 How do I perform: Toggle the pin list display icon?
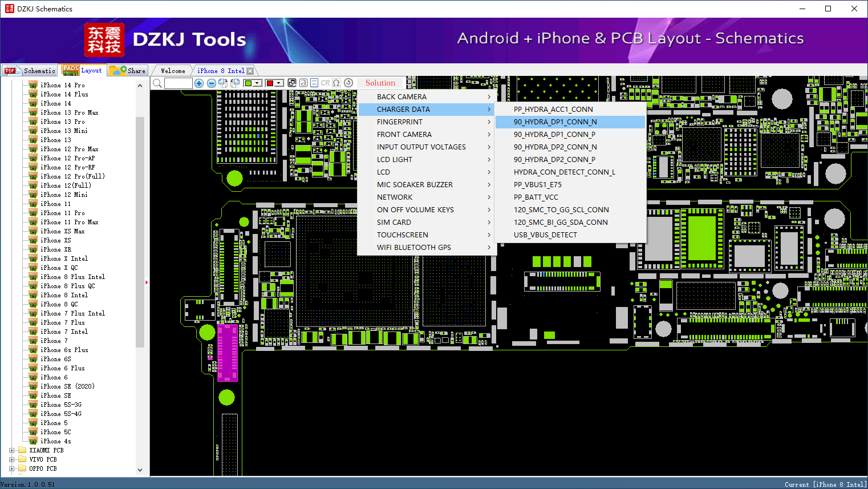pos(314,83)
